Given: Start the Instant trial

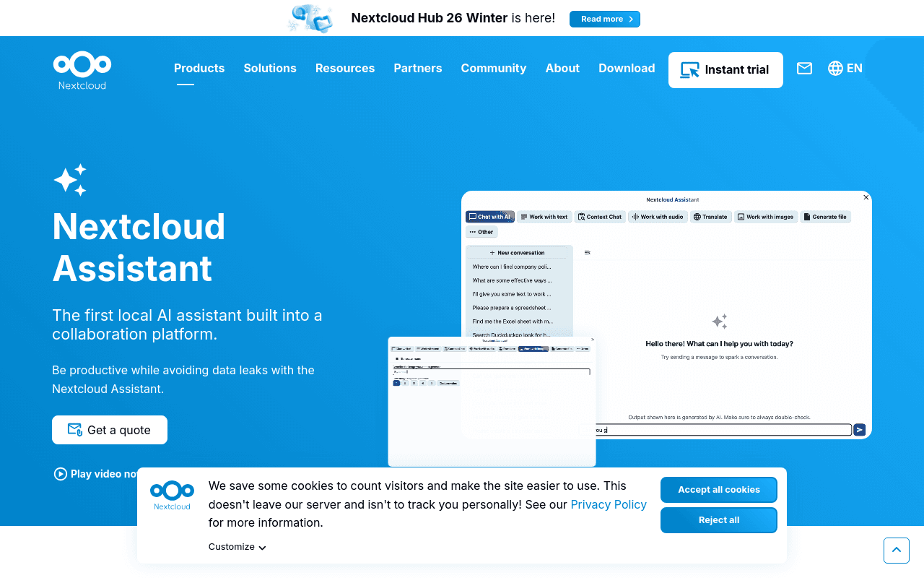Looking at the screenshot, I should coord(725,70).
